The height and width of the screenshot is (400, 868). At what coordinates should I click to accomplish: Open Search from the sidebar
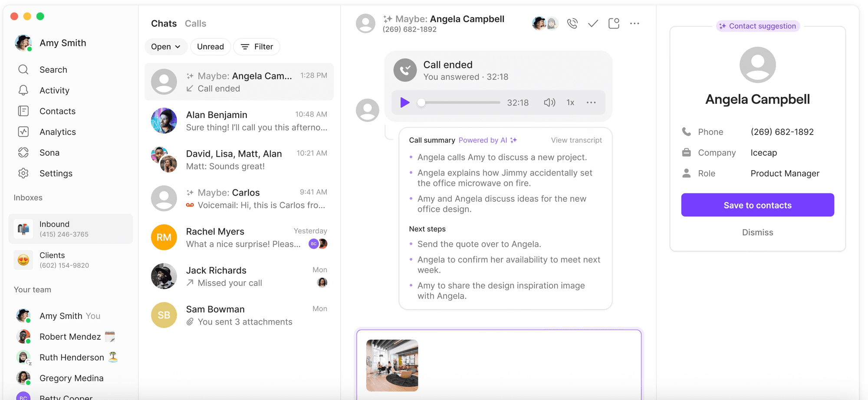(x=53, y=69)
